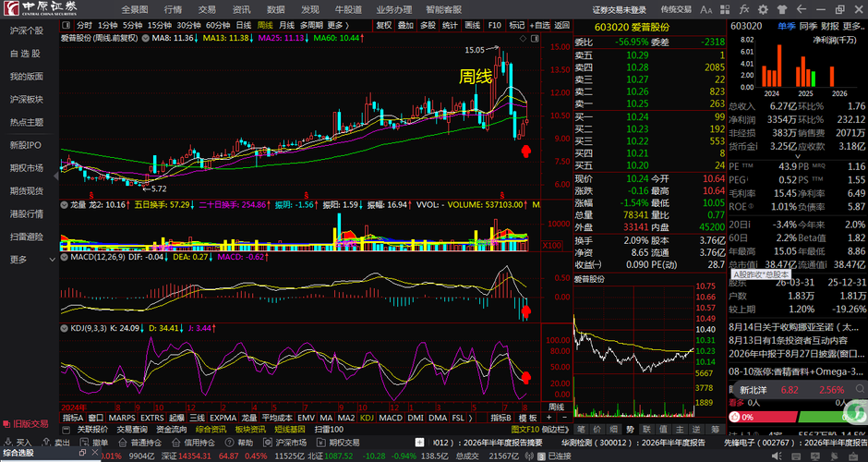Switch chart period to 日线
The image size is (868, 462).
(244, 26)
